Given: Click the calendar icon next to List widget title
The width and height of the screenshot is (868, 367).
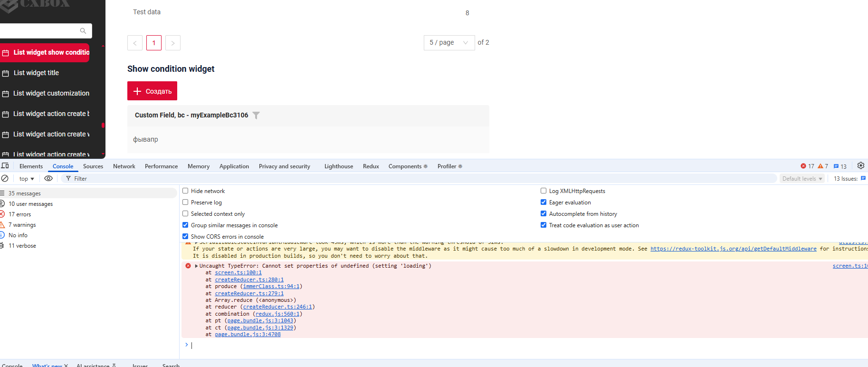Looking at the screenshot, I should [x=6, y=73].
